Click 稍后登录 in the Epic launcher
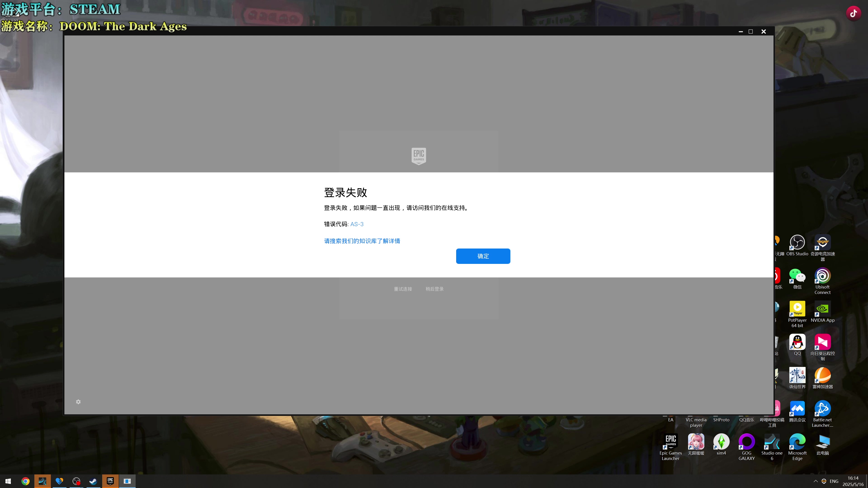 [434, 289]
